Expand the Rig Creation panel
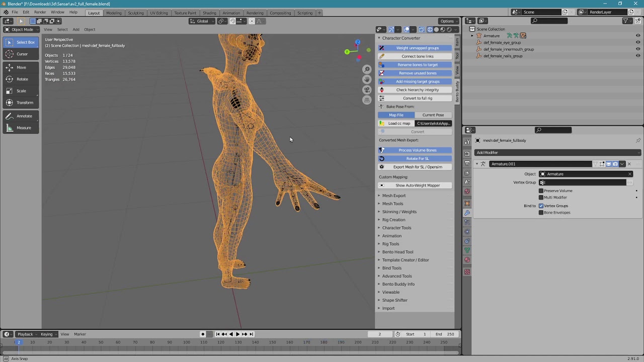The height and width of the screenshot is (362, 644). coord(393,220)
